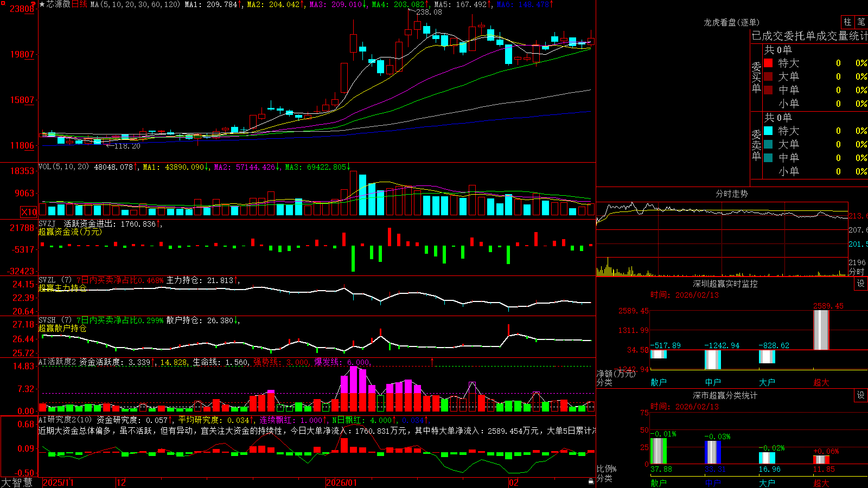This screenshot has height=488, width=868.
Task: Click the dark red 大单 buy order swatch
Action: (x=768, y=76)
